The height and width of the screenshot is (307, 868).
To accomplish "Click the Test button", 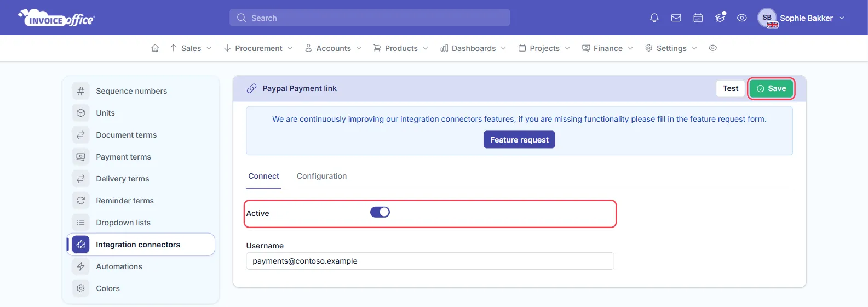I will tap(731, 88).
